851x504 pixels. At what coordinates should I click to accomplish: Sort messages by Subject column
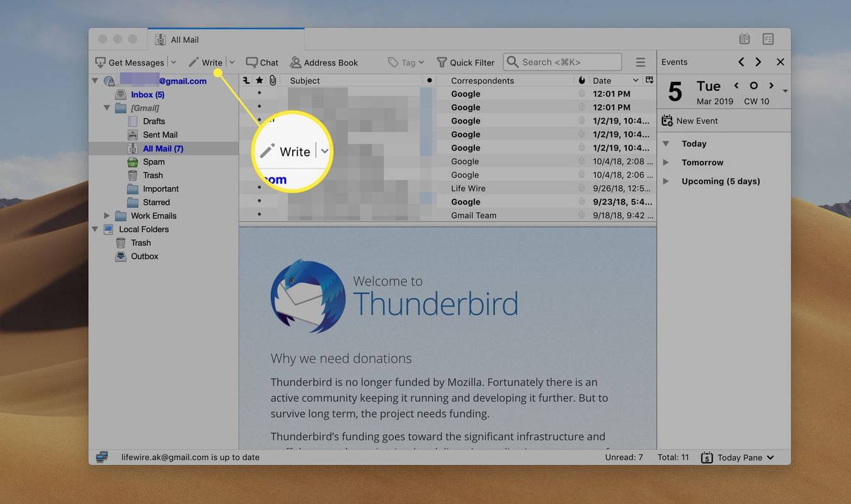[305, 81]
